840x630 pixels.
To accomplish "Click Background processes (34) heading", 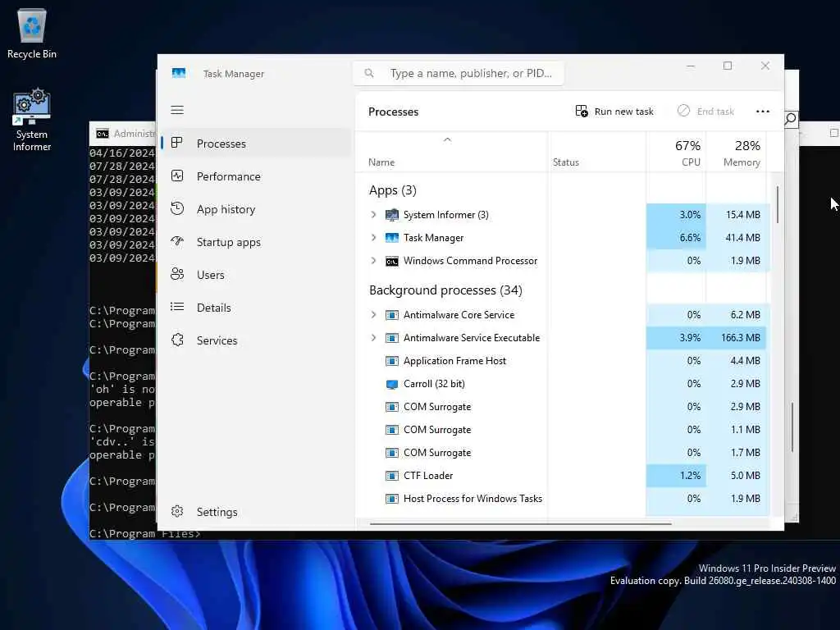I will [x=445, y=290].
